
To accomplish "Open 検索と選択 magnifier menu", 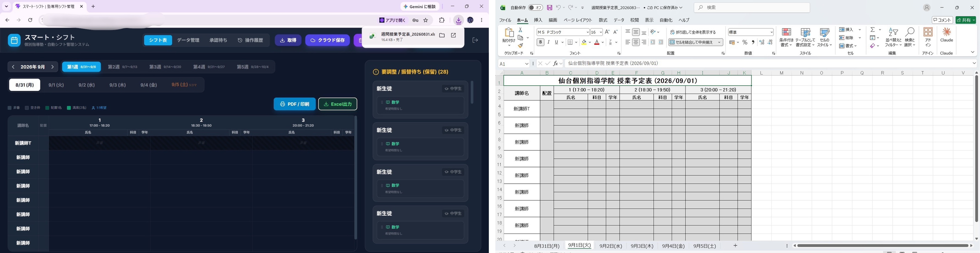I will tap(910, 37).
